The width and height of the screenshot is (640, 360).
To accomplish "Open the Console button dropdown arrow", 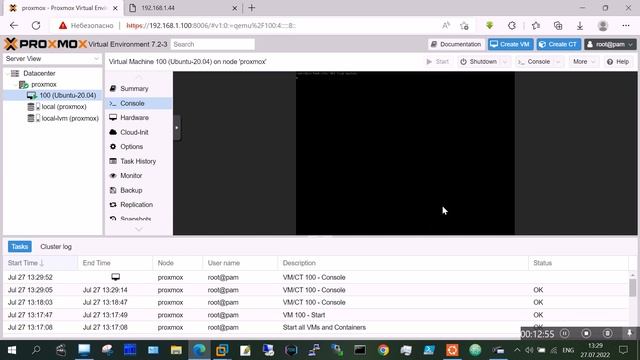I will (x=558, y=62).
